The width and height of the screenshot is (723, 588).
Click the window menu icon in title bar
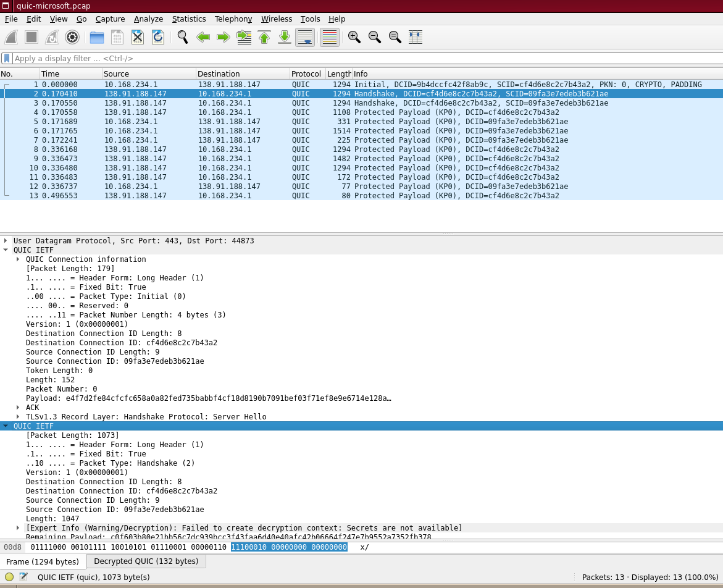(6, 6)
